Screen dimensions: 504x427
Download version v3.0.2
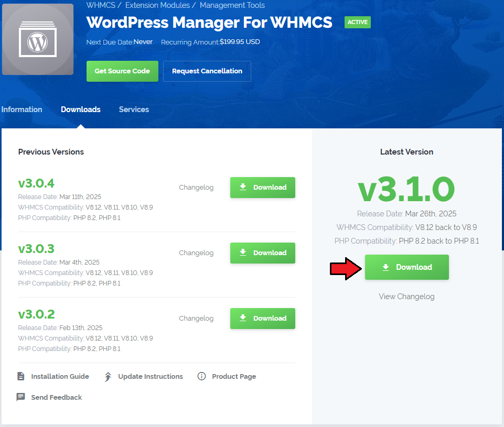(x=263, y=318)
